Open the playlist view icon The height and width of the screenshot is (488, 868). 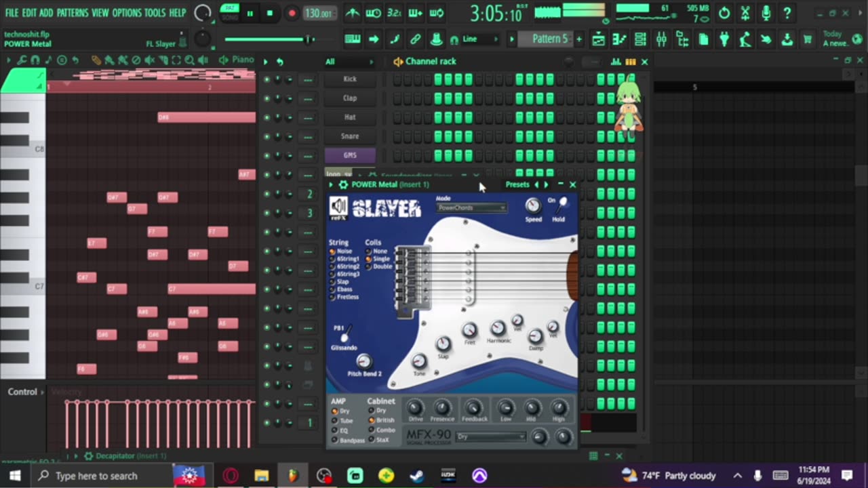coord(598,39)
